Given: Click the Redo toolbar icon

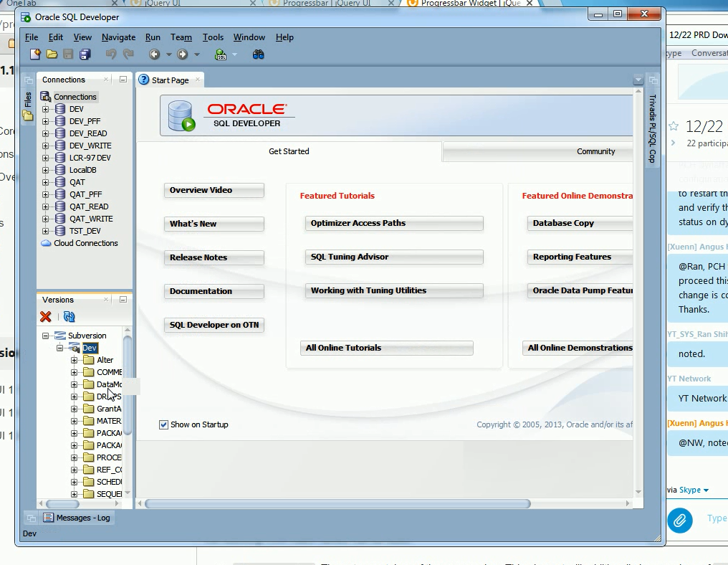Looking at the screenshot, I should (x=128, y=54).
